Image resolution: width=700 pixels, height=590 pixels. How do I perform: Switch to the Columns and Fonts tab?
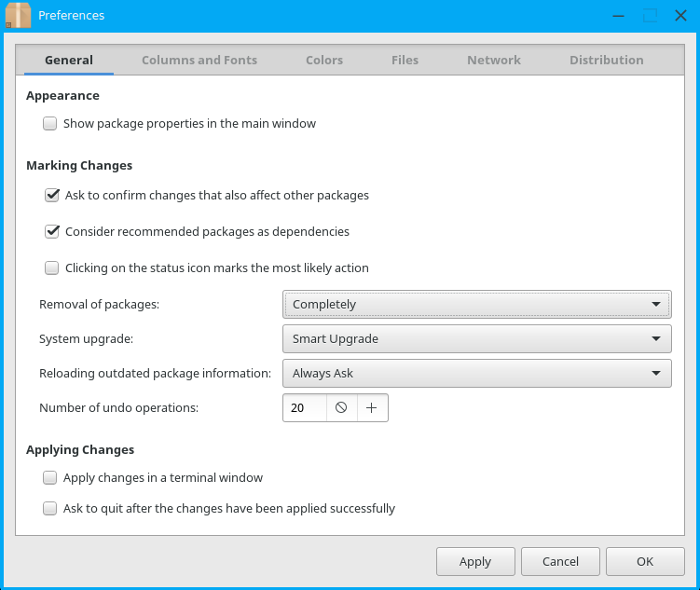tap(199, 60)
